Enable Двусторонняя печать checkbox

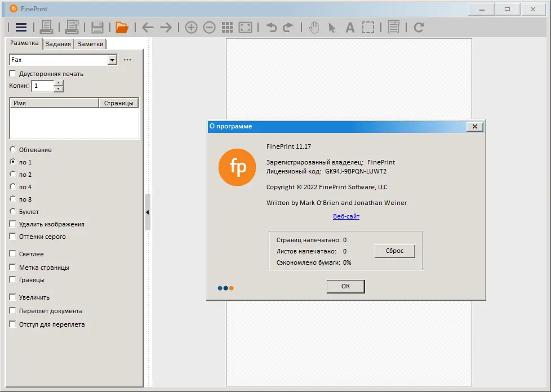(12, 74)
